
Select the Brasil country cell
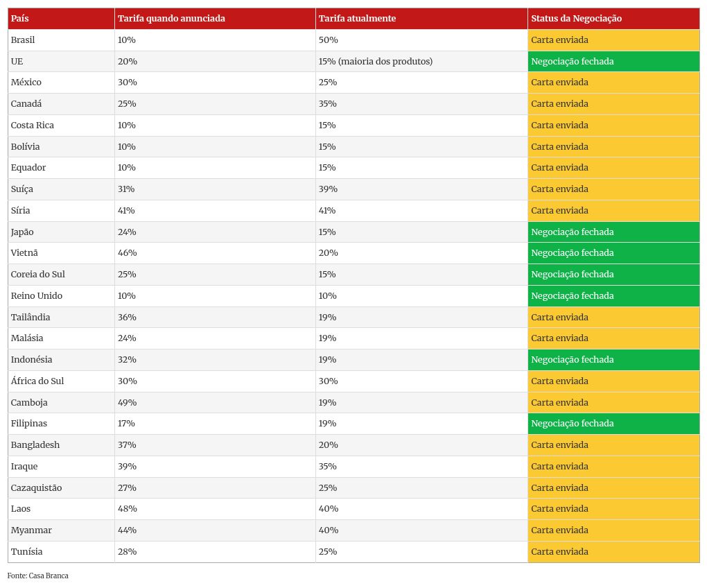pyautogui.click(x=23, y=40)
